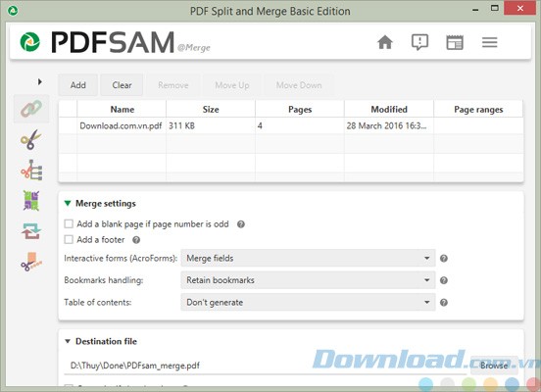The width and height of the screenshot is (541, 392).
Task: Click the PDFsam logo icon
Action: (x=30, y=42)
